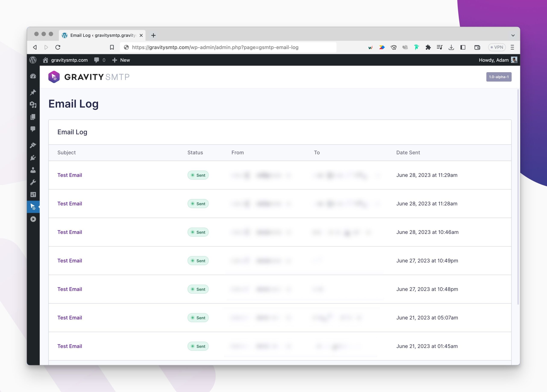
Task: Click Sent badge in the 11:29am row
Action: tap(198, 175)
